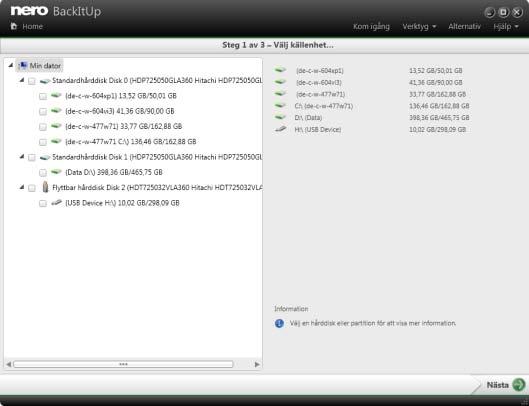Check the de-c-w-477w71 33,77 GB checkbox

coord(43,127)
